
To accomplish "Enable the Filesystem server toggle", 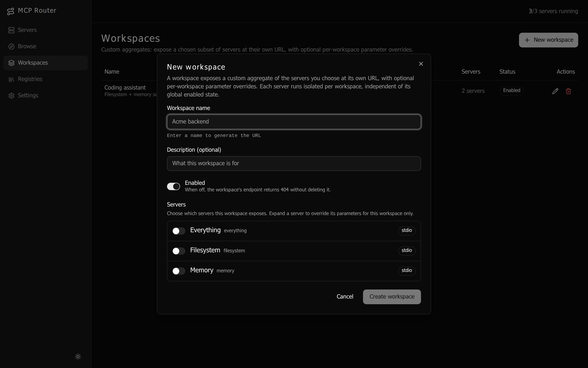I will (x=179, y=251).
